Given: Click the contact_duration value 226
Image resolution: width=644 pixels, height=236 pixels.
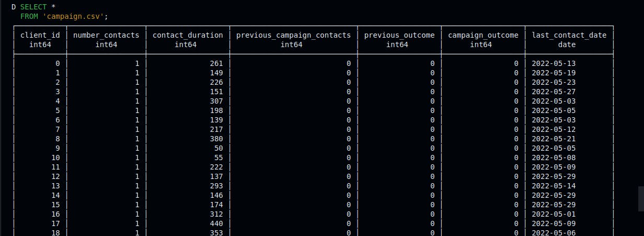Looking at the screenshot, I should tap(216, 82).
